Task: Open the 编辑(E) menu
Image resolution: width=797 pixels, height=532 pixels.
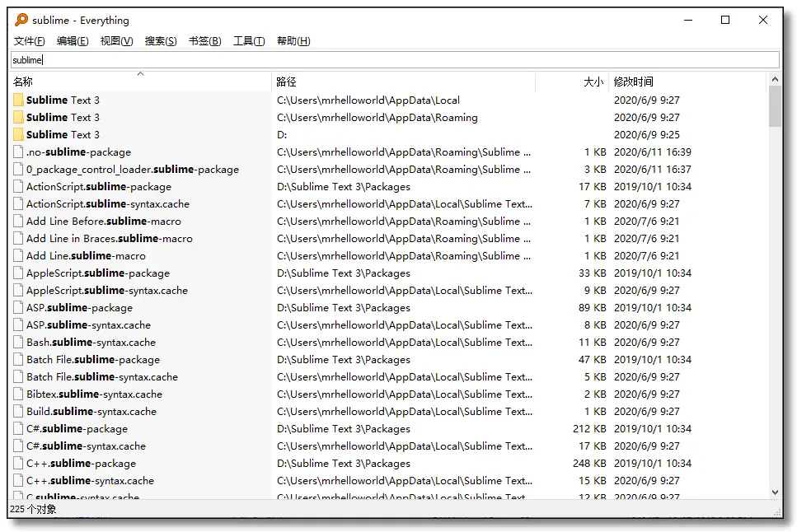Action: (x=73, y=40)
